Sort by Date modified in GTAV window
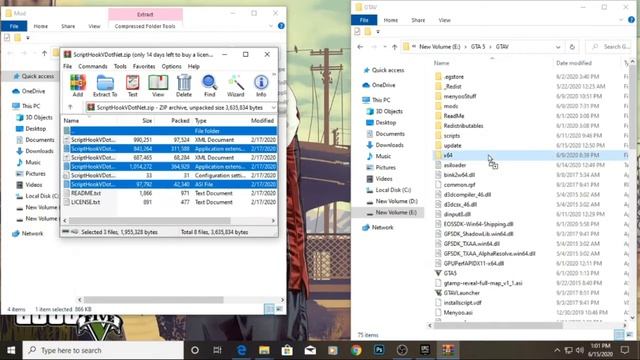Image resolution: width=640 pixels, height=360 pixels. click(573, 63)
